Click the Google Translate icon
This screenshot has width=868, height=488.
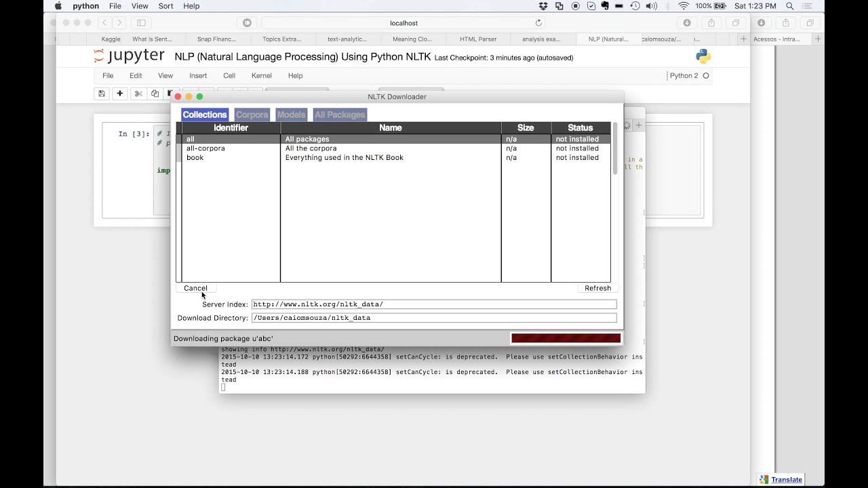click(x=764, y=479)
